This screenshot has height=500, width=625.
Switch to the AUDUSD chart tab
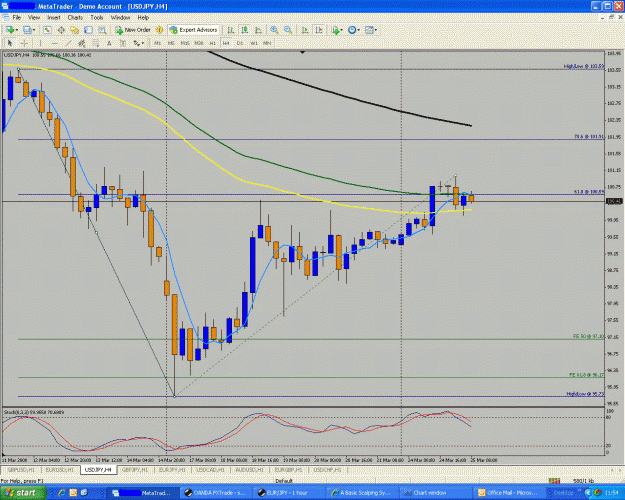pyautogui.click(x=250, y=470)
